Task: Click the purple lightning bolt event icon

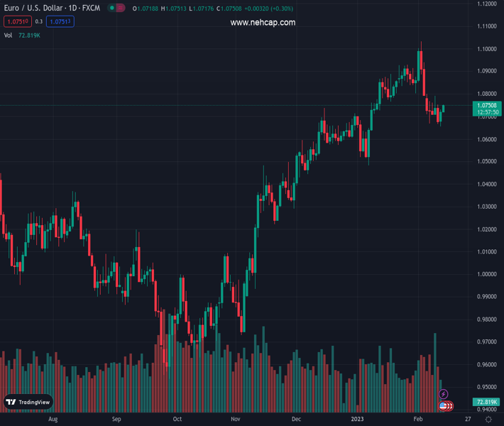Action: [444, 394]
